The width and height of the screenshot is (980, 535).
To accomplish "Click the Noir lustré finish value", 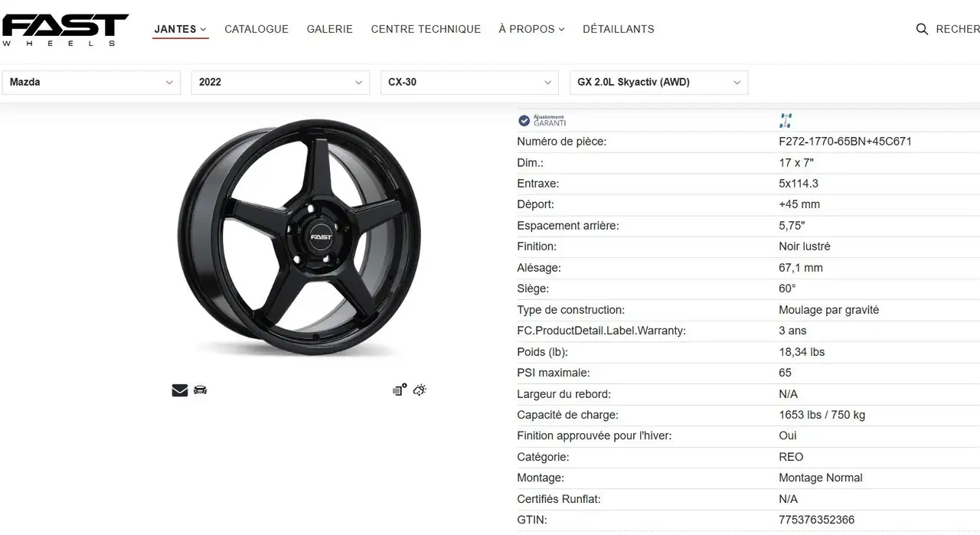I will coord(805,246).
